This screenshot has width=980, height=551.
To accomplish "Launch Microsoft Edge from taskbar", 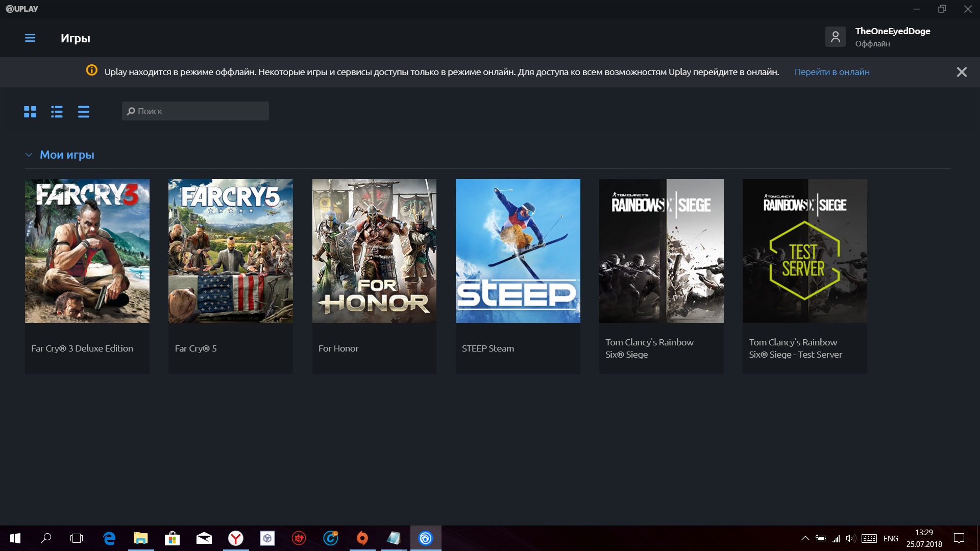I will coord(109,538).
